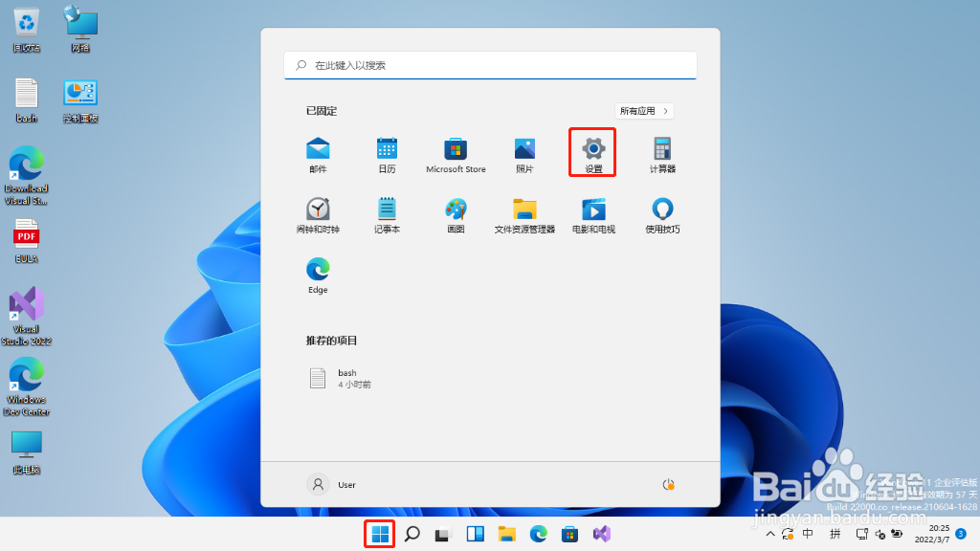Open Microsoft Store from taskbar
Viewport: 980px width, 551px height.
click(569, 534)
